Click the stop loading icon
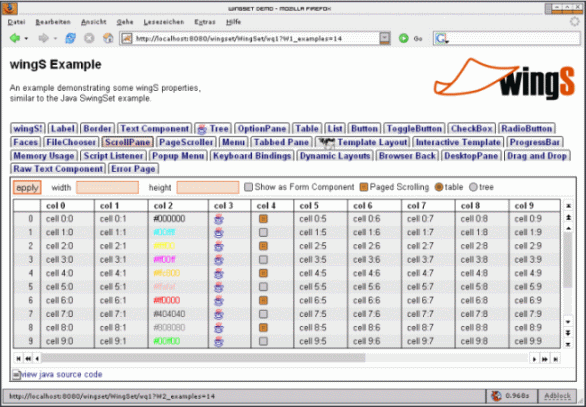Viewport: 586px width, 407px height. click(89, 38)
